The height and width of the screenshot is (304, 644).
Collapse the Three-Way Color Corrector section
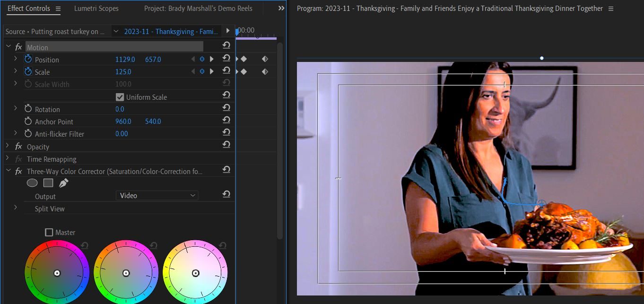click(x=8, y=170)
